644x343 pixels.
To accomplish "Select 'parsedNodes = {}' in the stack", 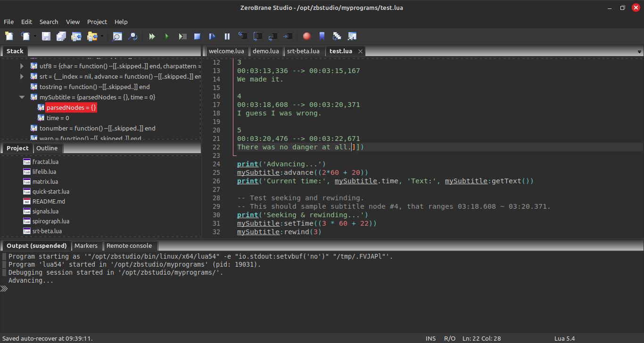I will (72, 107).
